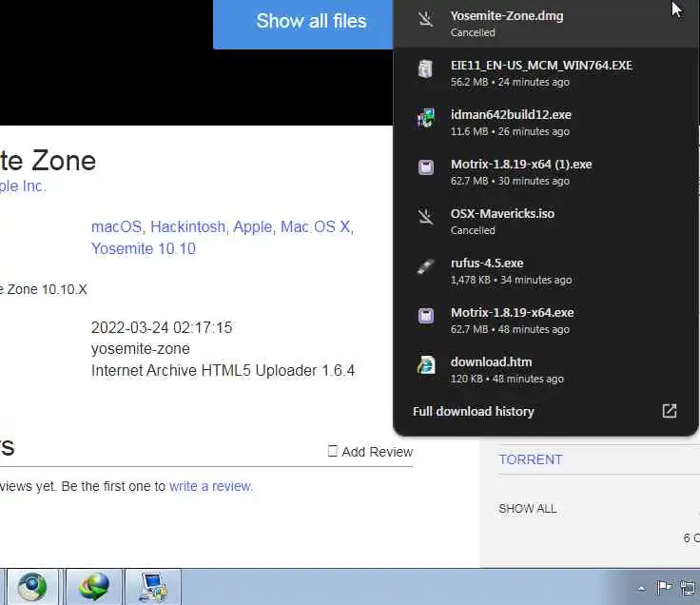700x605 pixels.
Task: Click the Motrix-1.8.19-x64.exe file icon
Action: (426, 316)
